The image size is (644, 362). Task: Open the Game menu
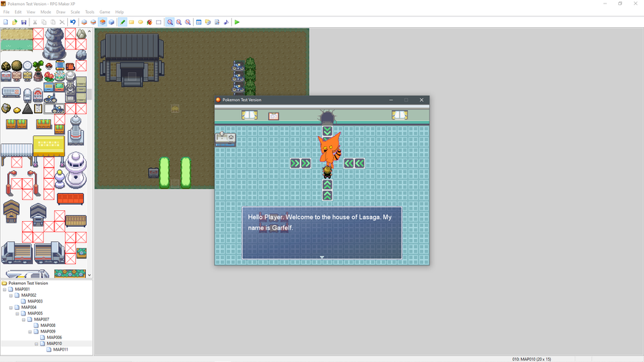click(x=104, y=12)
